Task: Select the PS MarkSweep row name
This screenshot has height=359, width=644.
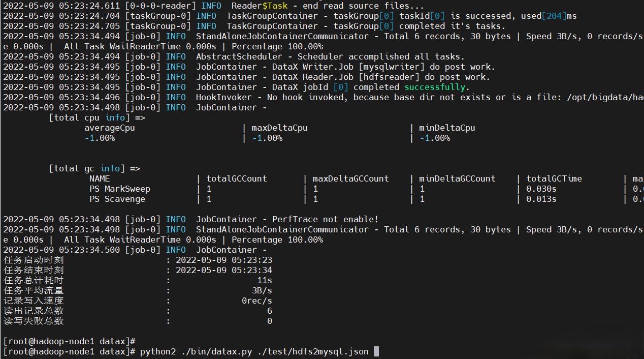Action: [120, 189]
